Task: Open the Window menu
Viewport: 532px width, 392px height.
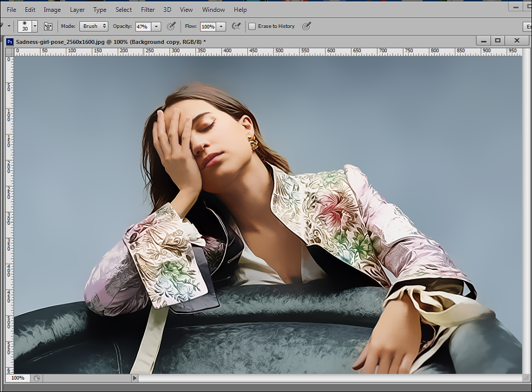Action: coord(213,10)
